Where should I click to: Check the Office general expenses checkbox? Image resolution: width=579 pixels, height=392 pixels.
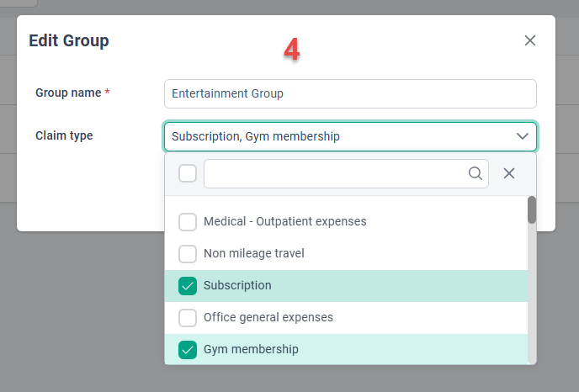(x=188, y=318)
